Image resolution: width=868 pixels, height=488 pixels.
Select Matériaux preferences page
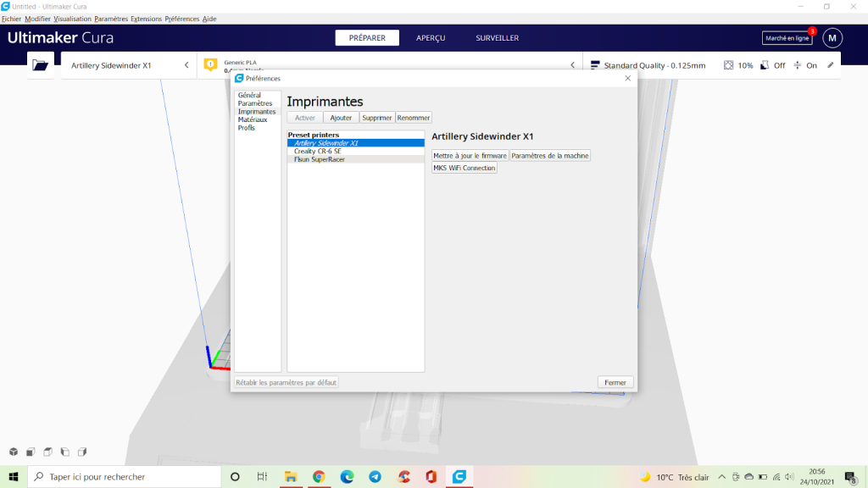253,119
